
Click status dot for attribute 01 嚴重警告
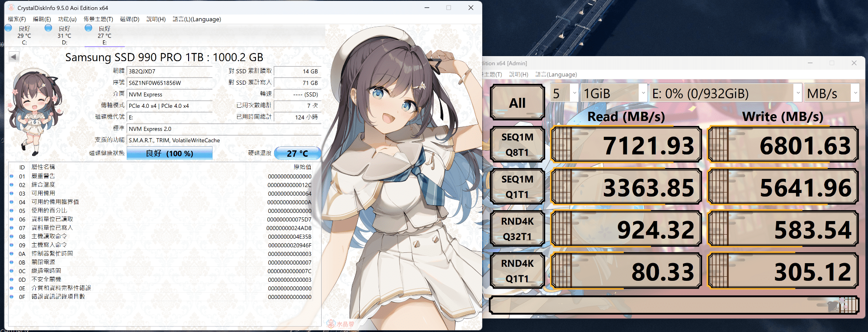[x=12, y=176]
